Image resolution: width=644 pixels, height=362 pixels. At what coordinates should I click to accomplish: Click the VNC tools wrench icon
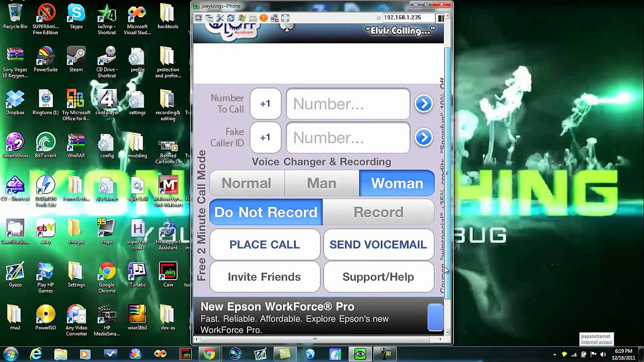(220, 18)
